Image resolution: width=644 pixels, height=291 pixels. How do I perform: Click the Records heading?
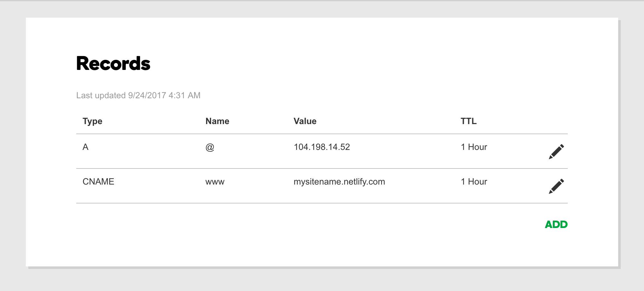[x=113, y=64]
